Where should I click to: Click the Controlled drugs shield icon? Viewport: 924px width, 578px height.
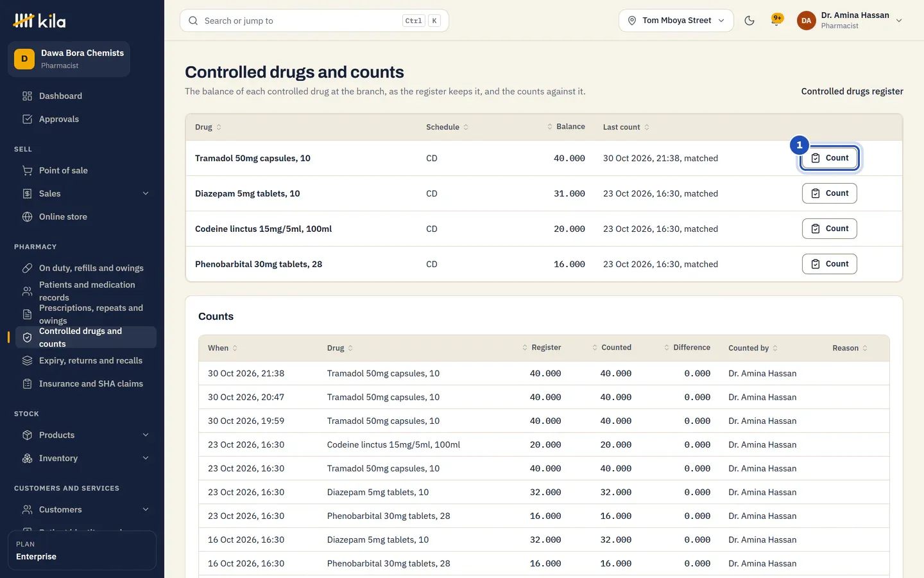27,337
